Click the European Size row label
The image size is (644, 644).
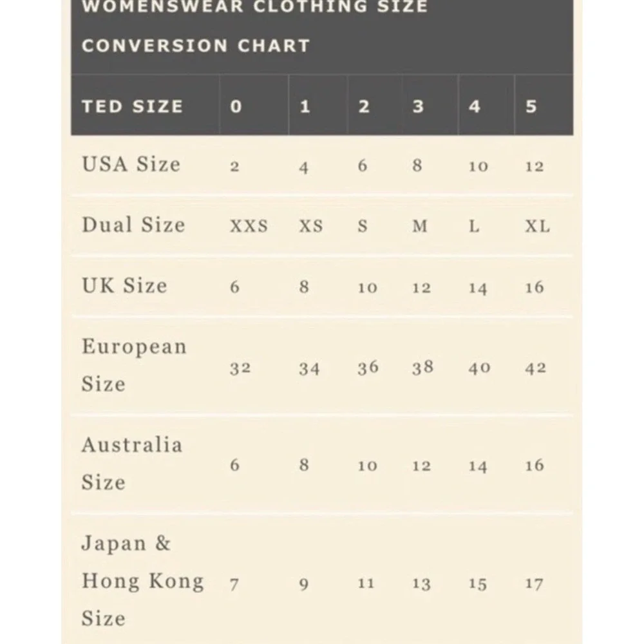pos(134,365)
